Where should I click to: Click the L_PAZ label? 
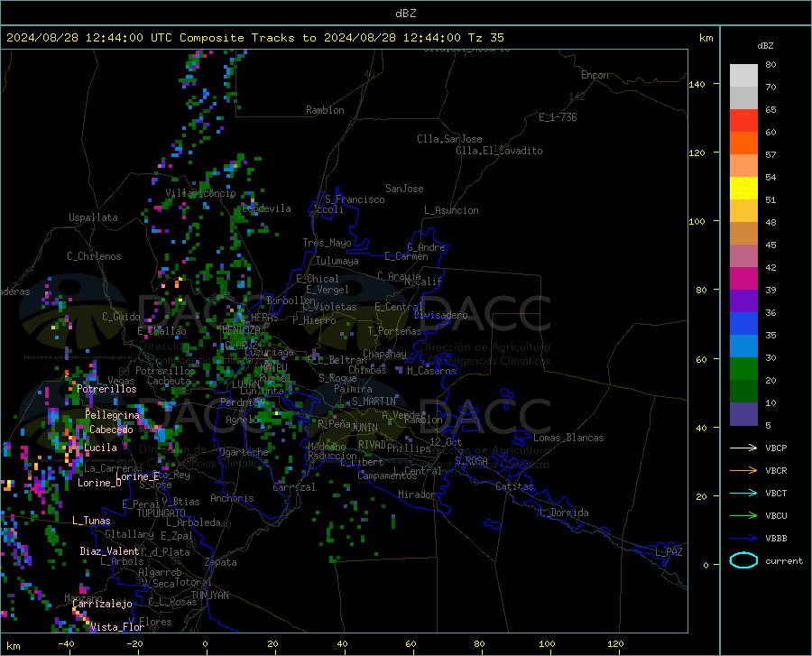pyautogui.click(x=669, y=552)
